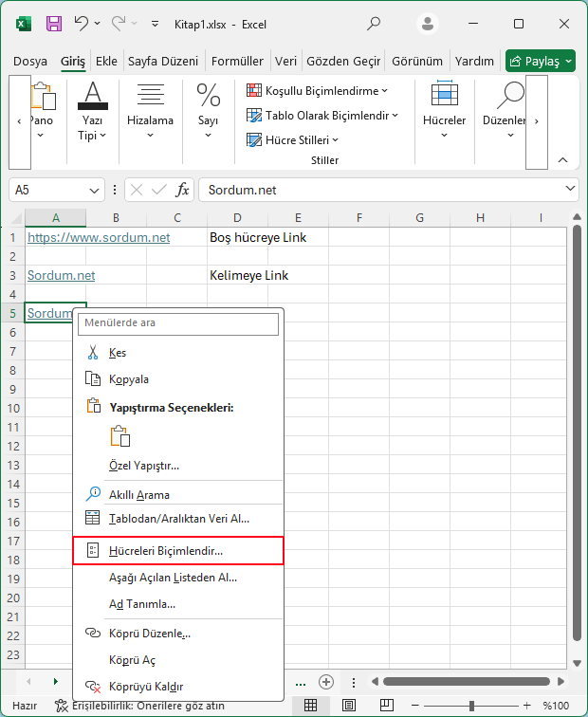Switch to the Ekle tab

106,62
